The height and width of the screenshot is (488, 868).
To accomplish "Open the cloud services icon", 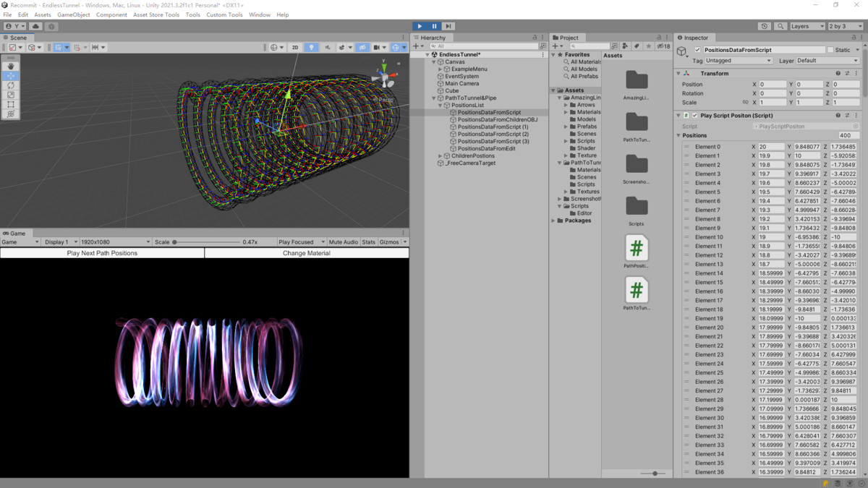I will 35,26.
